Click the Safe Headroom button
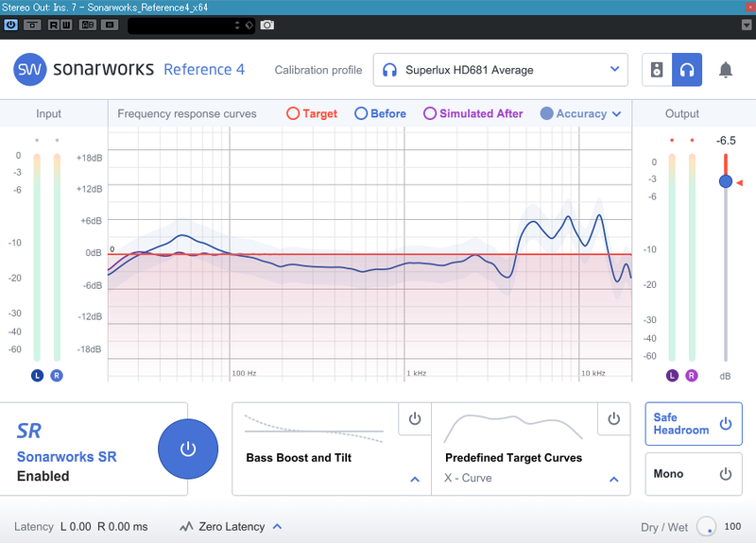The width and height of the screenshot is (756, 543). tap(694, 424)
